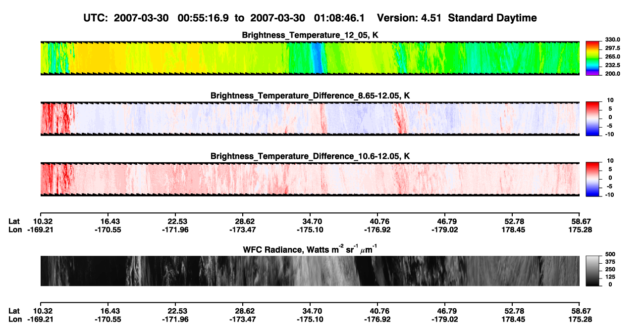Click the 10 label on the 10.6-12.05 colorbar
The height and width of the screenshot is (330, 644).
point(610,160)
